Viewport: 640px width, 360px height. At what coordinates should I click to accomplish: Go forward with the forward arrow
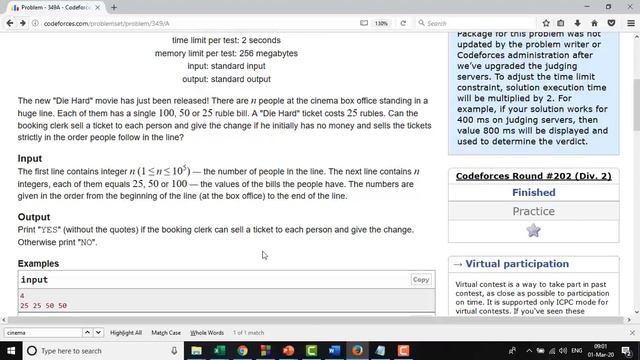point(23,23)
